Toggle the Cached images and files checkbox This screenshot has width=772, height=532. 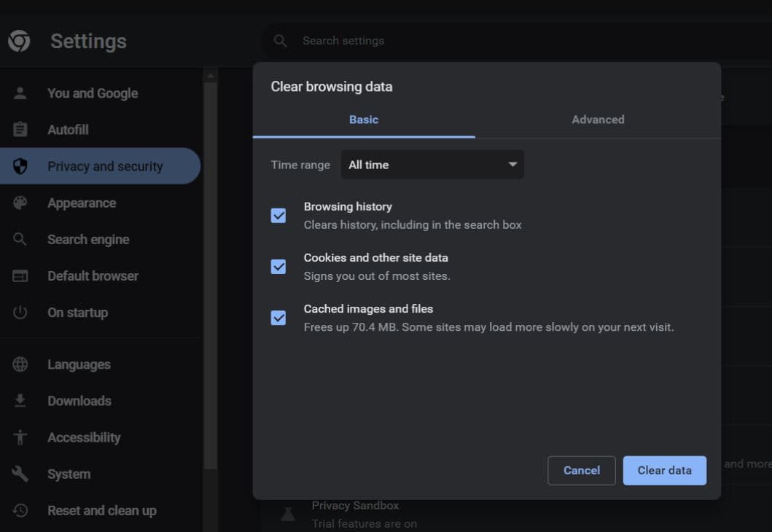[x=278, y=318]
